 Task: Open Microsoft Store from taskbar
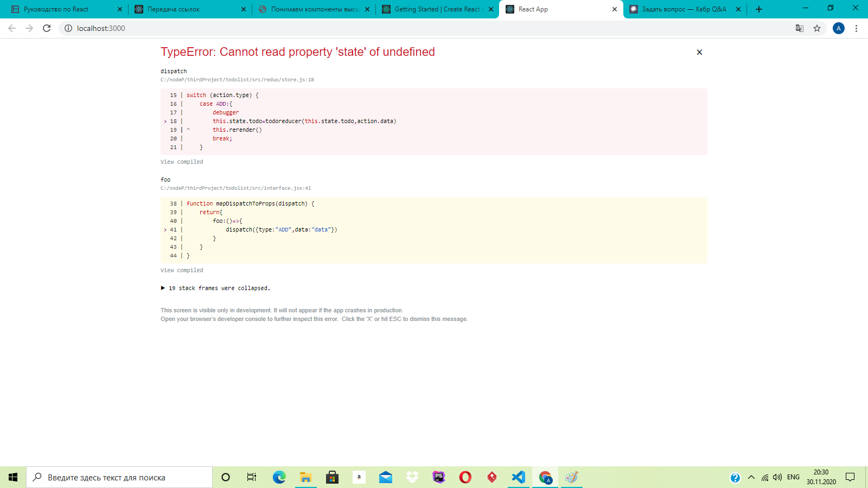332,477
